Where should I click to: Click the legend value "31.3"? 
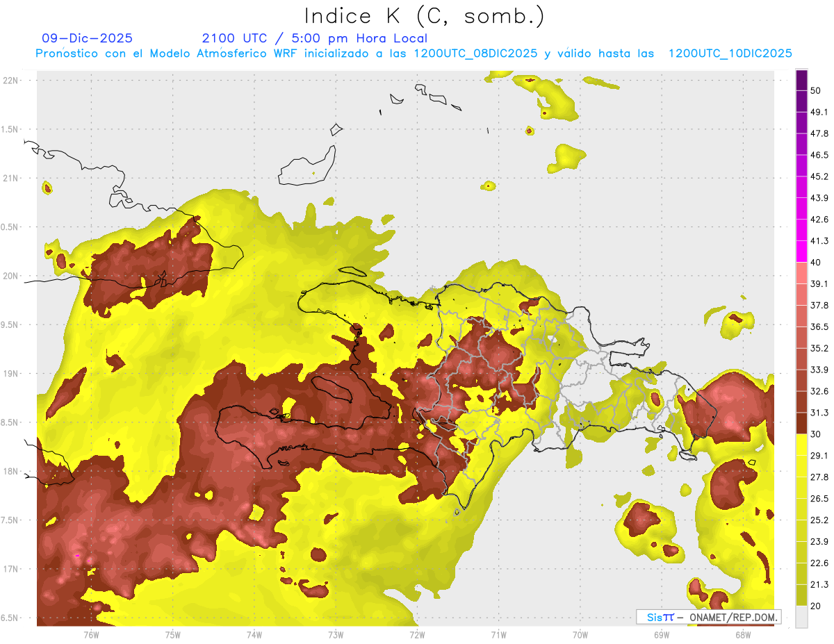point(819,413)
